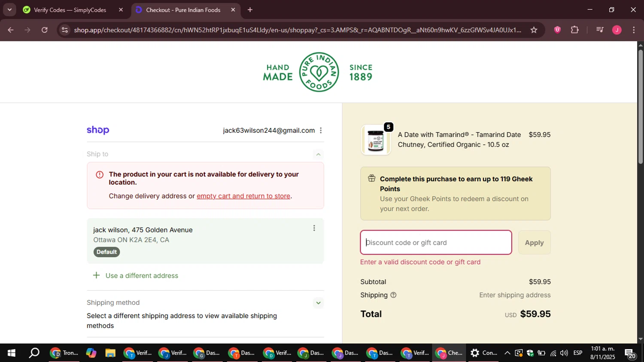Open the tab search dropdown arrow
Screen dimensions: 644x362
(9, 10)
